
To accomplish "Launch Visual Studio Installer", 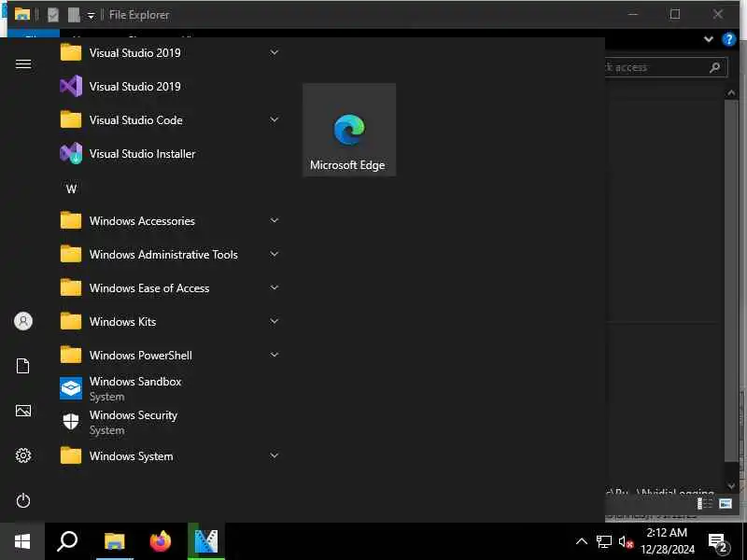I will (169, 154).
